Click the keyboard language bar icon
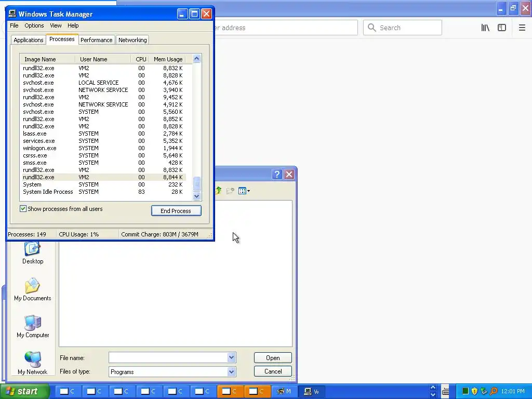The width and height of the screenshot is (532, 399). [x=445, y=391]
